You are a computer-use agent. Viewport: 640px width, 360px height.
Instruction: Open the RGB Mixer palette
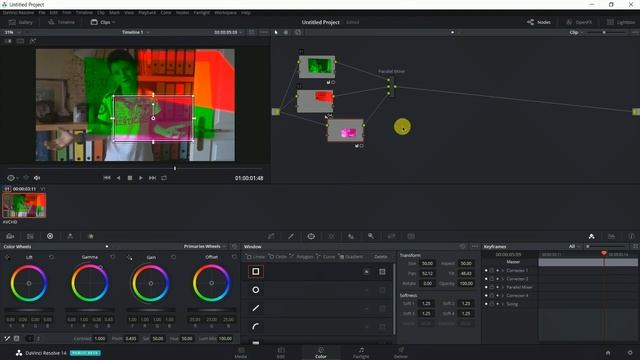click(x=70, y=236)
